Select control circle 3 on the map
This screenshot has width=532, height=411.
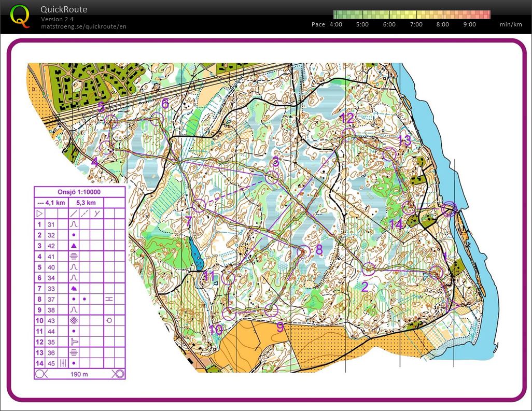[272, 178]
